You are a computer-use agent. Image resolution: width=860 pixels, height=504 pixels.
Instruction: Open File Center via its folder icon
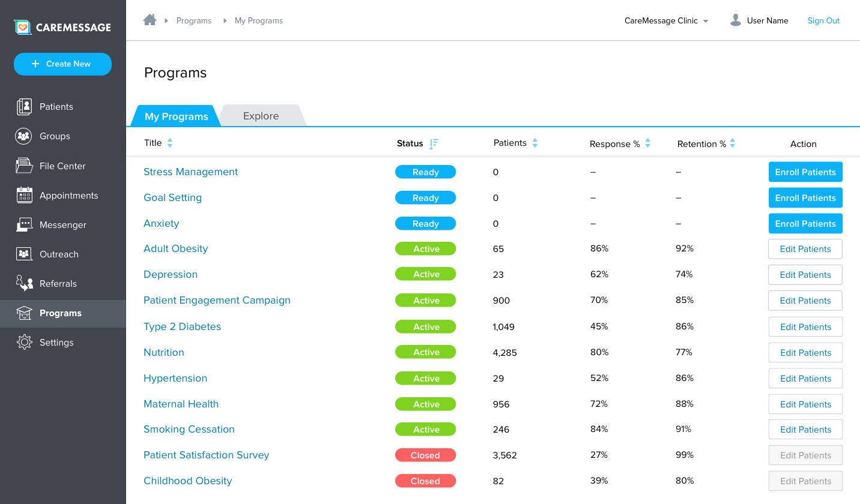point(24,166)
